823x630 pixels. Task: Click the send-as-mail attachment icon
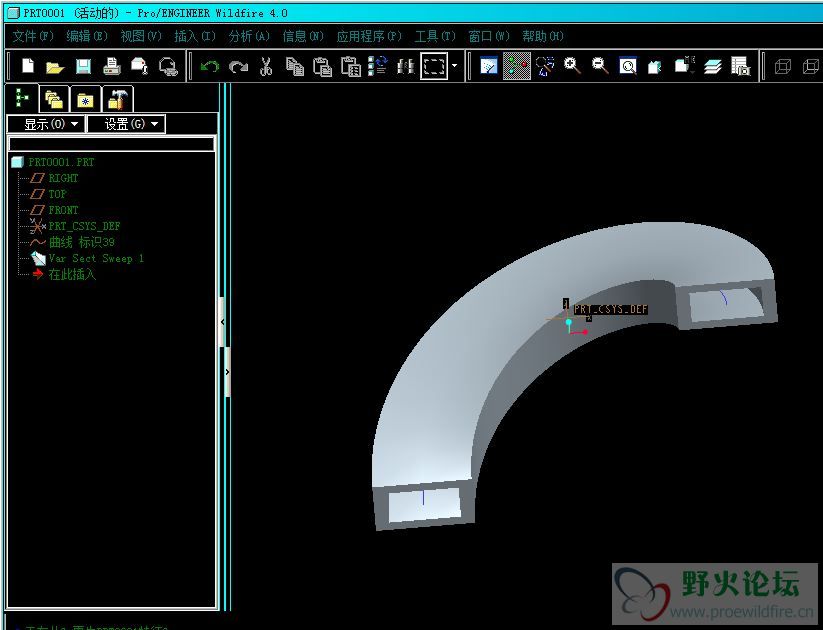pos(140,67)
